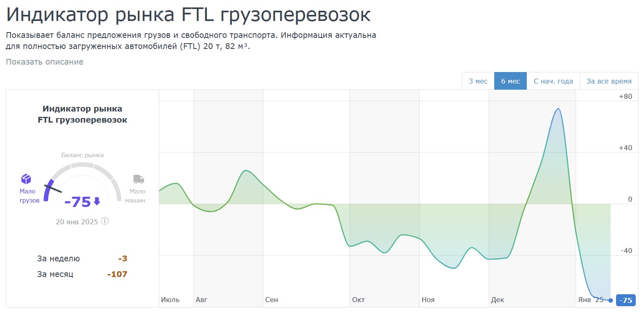Click the Авг month label on the axis
The height and width of the screenshot is (314, 644).
(x=202, y=300)
